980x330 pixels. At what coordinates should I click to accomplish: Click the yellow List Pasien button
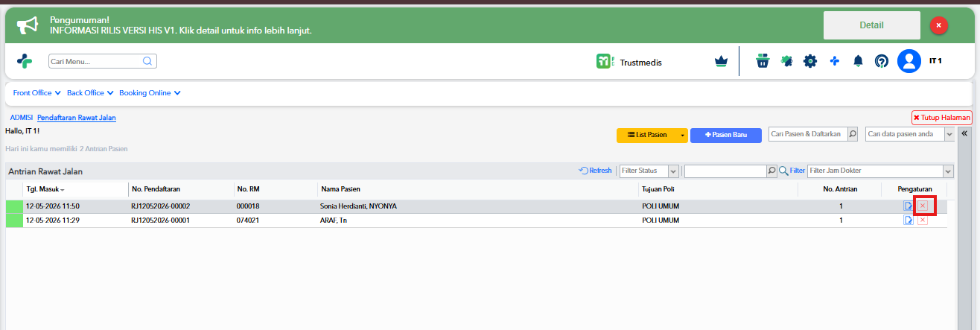[x=646, y=135]
